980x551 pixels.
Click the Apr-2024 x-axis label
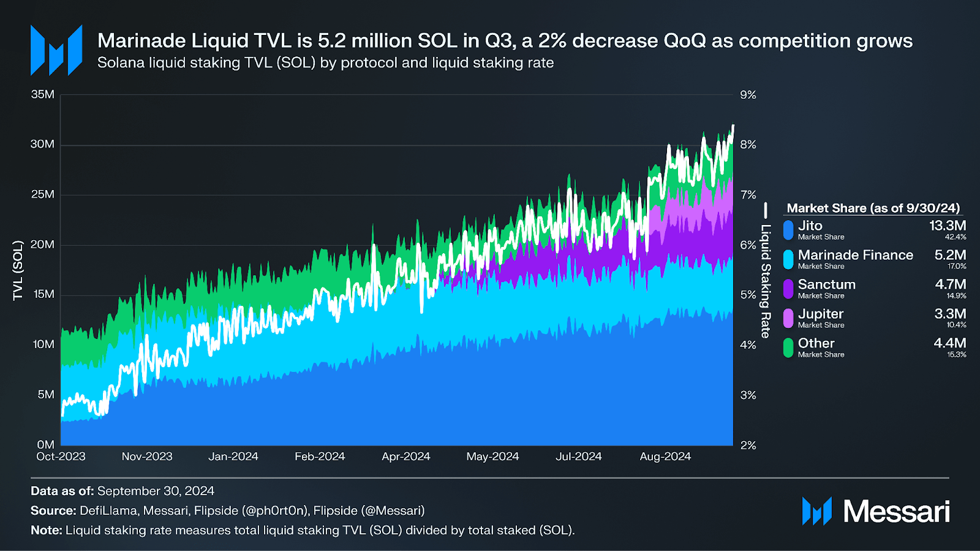(x=405, y=457)
